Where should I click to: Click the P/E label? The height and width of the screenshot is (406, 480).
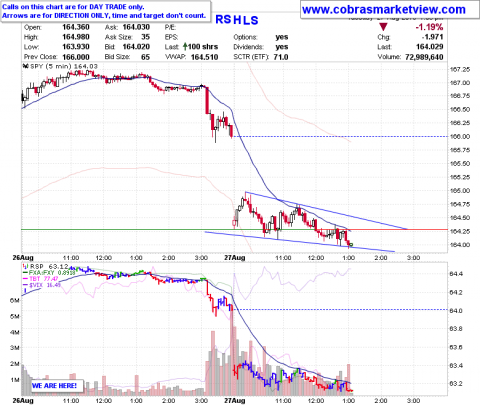(x=170, y=27)
